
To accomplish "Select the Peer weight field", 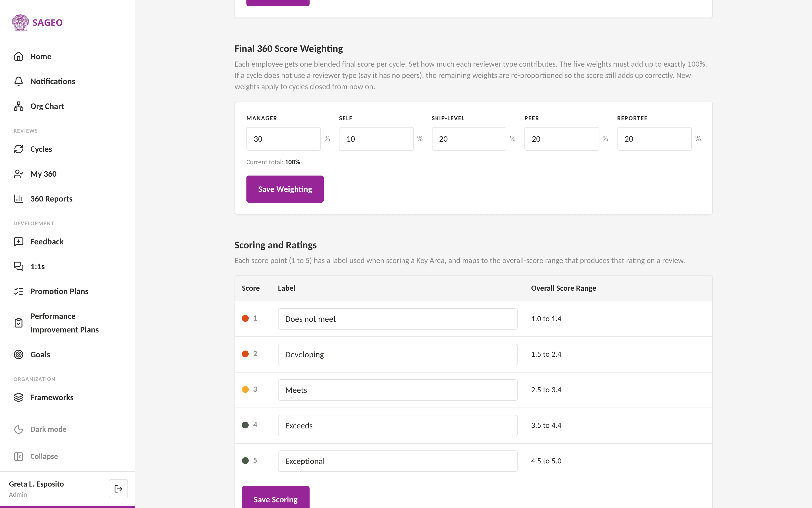I will pos(562,139).
